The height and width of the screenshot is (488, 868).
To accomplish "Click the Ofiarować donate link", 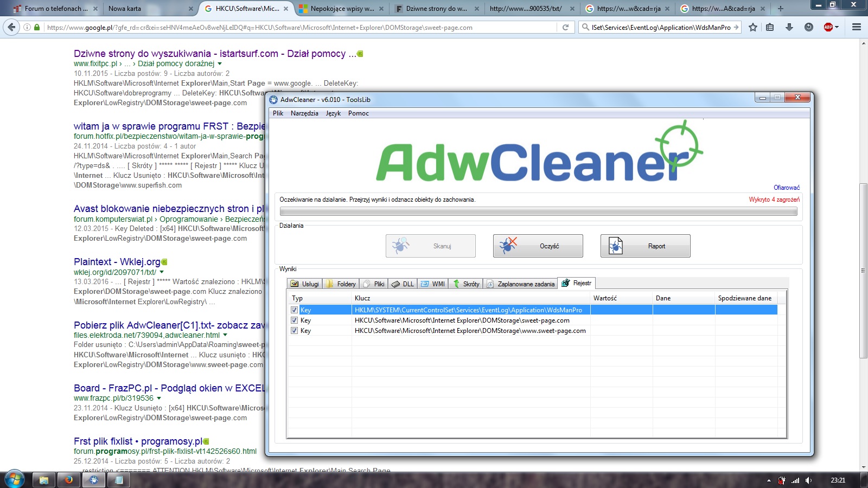I will coord(787,188).
